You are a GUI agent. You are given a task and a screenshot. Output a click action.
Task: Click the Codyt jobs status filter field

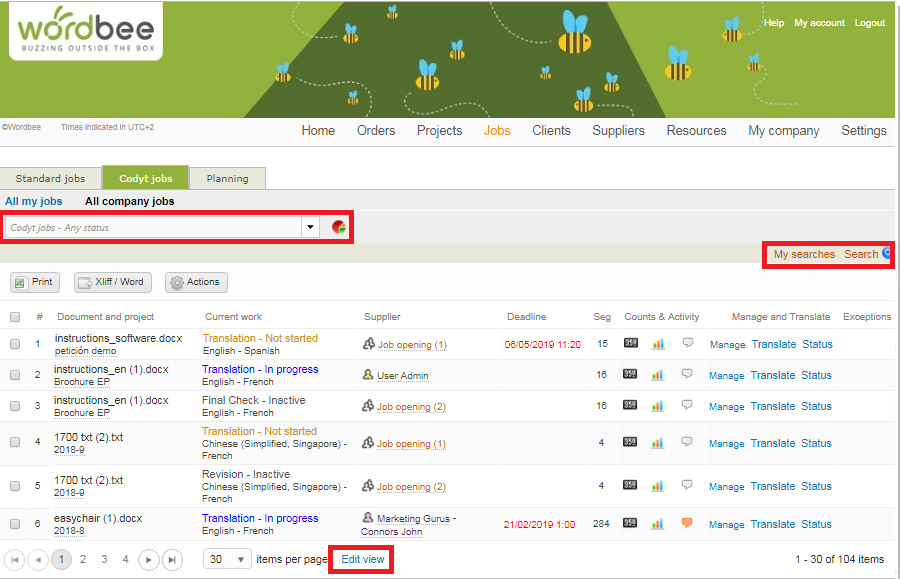(153, 227)
